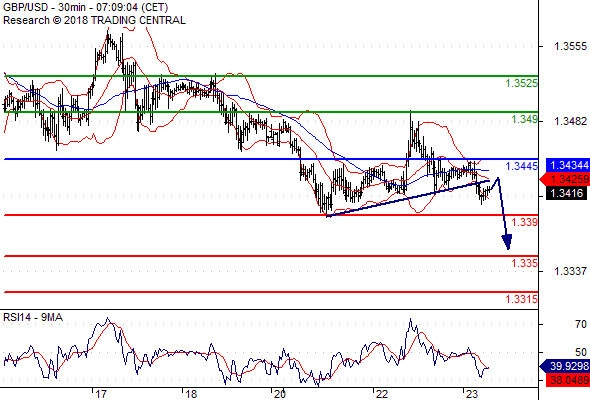
Task: Click the GBP/USD 30min chart title
Action: (85, 7)
